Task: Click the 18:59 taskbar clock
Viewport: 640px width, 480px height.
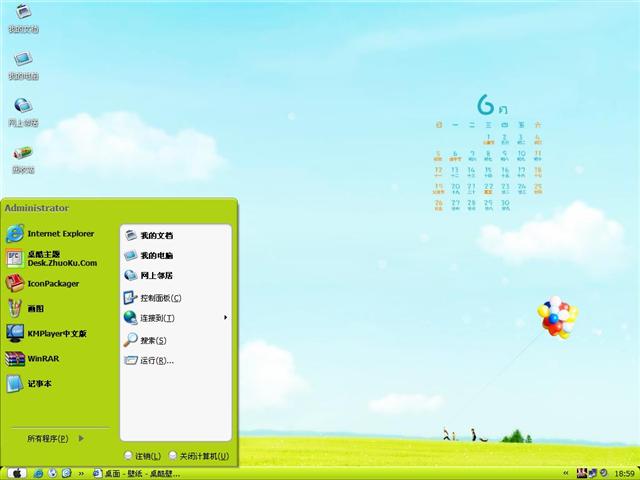Action: (624, 474)
